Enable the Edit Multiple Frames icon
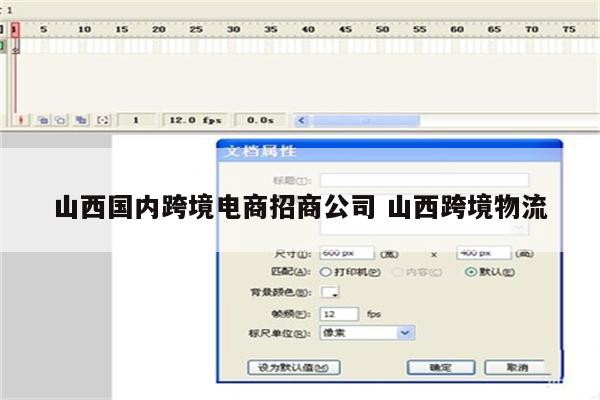Viewport: 600px width, 400px height. 81,119
